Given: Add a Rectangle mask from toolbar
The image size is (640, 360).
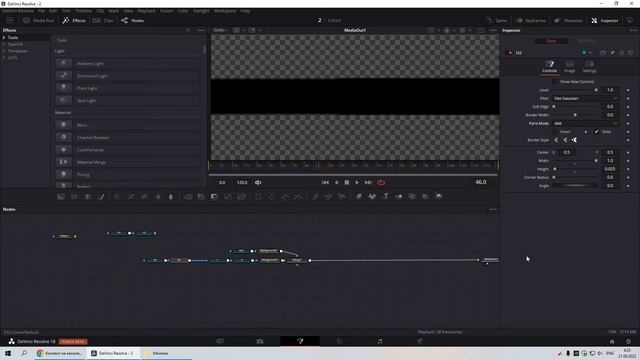Looking at the screenshot, I should click(x=258, y=197).
